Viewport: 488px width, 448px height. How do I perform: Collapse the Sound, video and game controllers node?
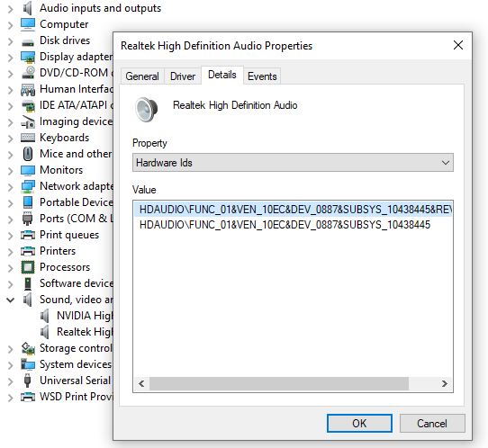(x=11, y=300)
